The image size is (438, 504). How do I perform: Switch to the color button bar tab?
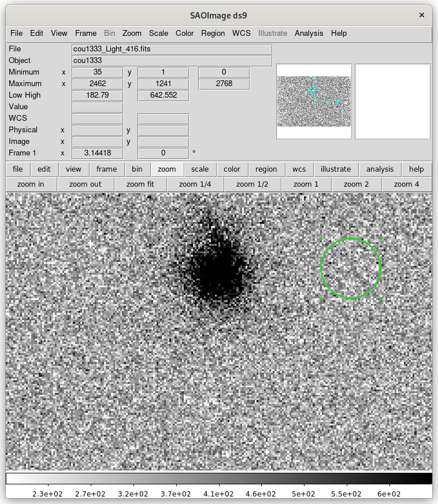(x=232, y=169)
